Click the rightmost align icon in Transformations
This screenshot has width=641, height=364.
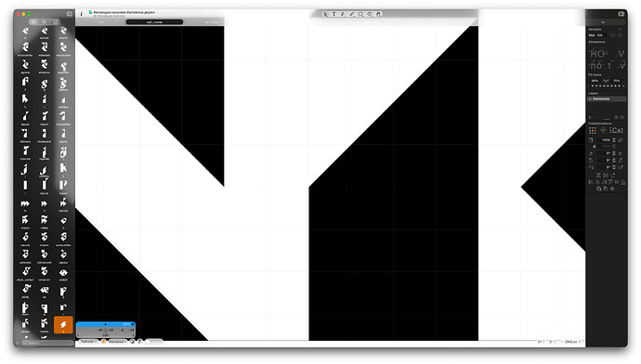[623, 182]
